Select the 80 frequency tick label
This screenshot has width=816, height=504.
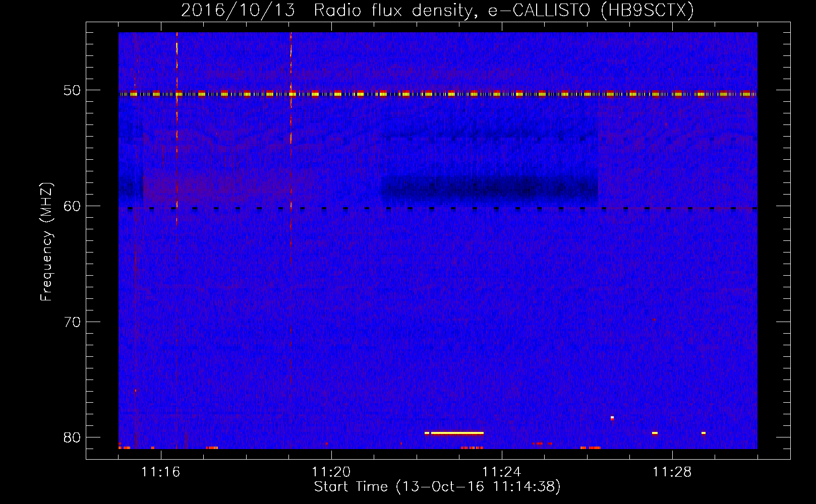(72, 437)
